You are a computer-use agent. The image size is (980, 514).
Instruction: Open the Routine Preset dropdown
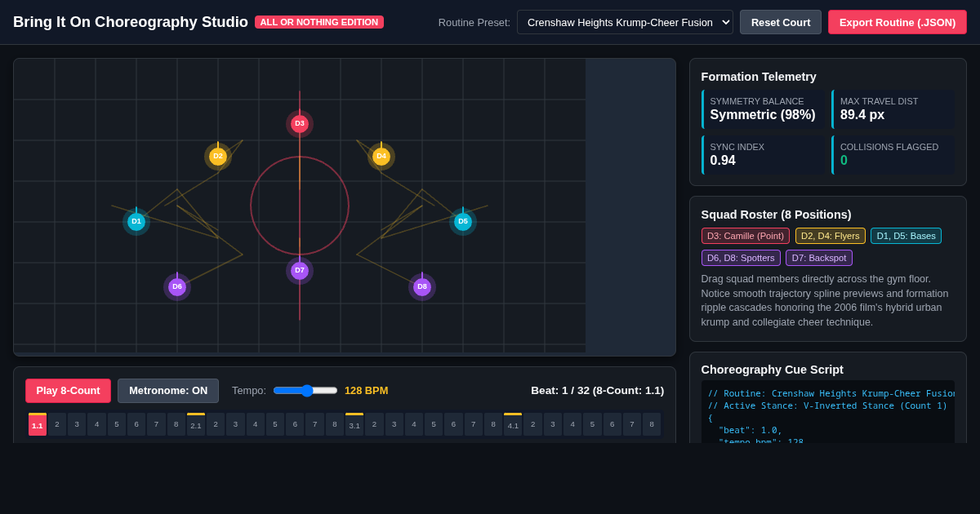625,22
